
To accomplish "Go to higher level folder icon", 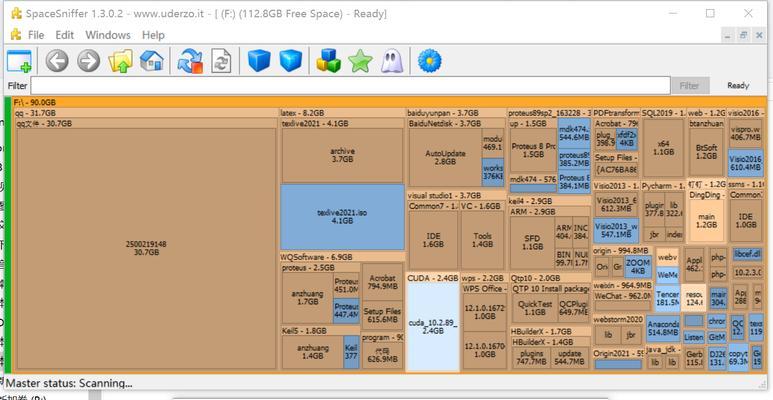I will tap(121, 62).
